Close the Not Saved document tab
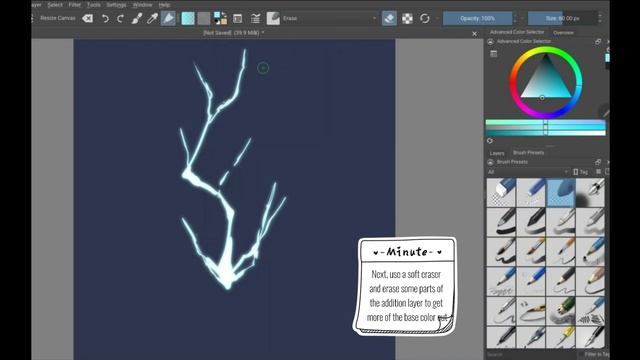Screen dimensions: 640x360 [474, 34]
